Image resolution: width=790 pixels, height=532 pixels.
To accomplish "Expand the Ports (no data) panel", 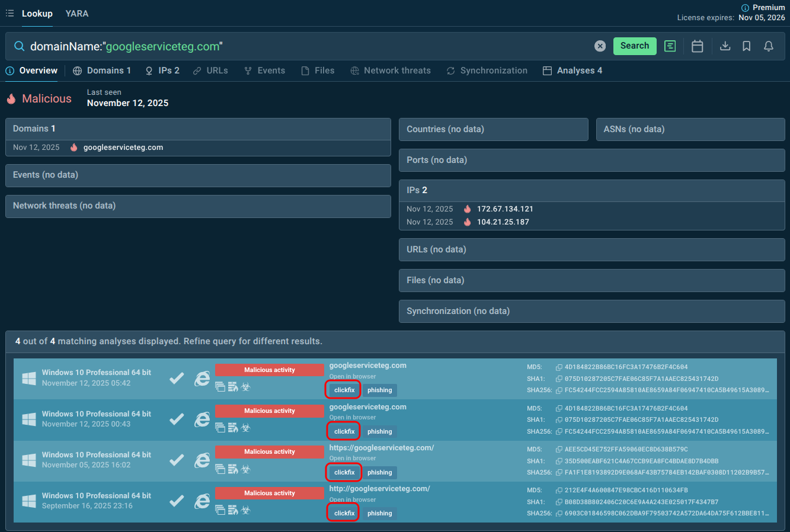I will pyautogui.click(x=591, y=160).
